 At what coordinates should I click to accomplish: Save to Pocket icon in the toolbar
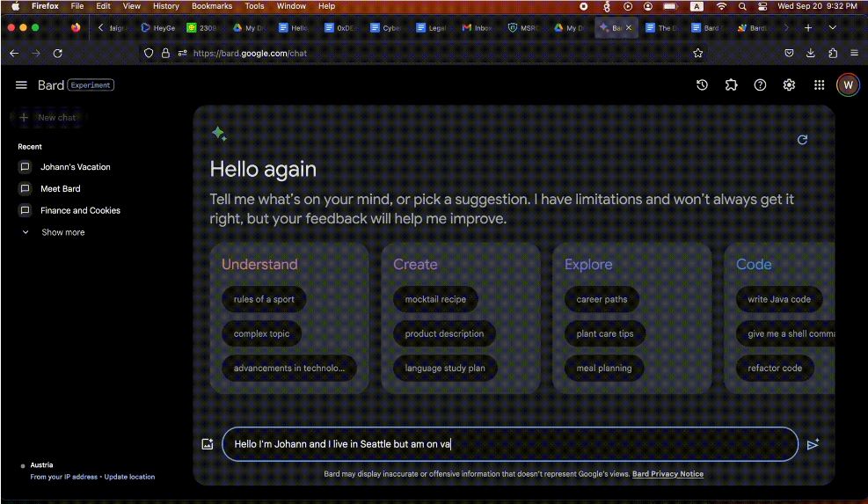click(789, 53)
